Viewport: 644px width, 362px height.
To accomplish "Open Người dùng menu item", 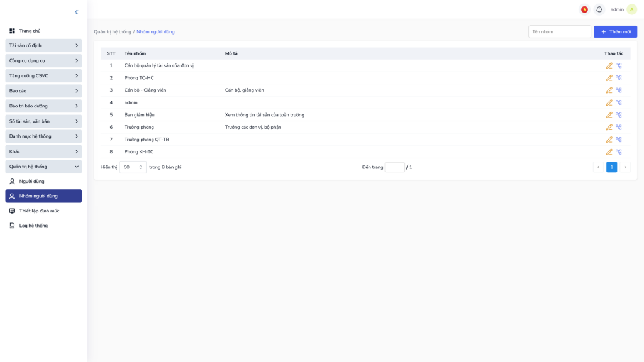I will click(32, 181).
